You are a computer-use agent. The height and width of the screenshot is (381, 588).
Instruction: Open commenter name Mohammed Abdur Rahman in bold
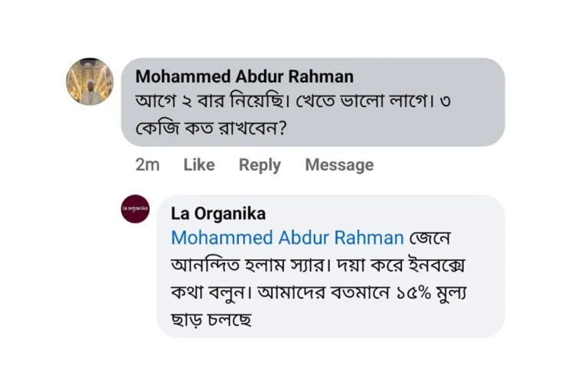pyautogui.click(x=244, y=77)
